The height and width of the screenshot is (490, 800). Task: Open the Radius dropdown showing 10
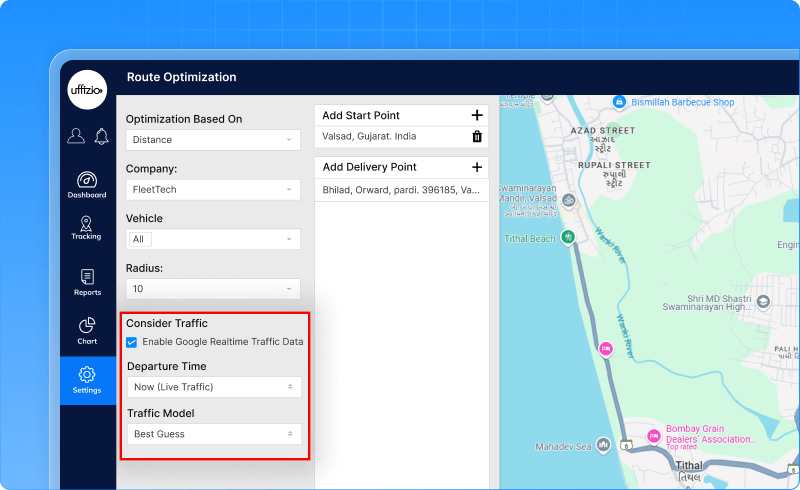[213, 289]
